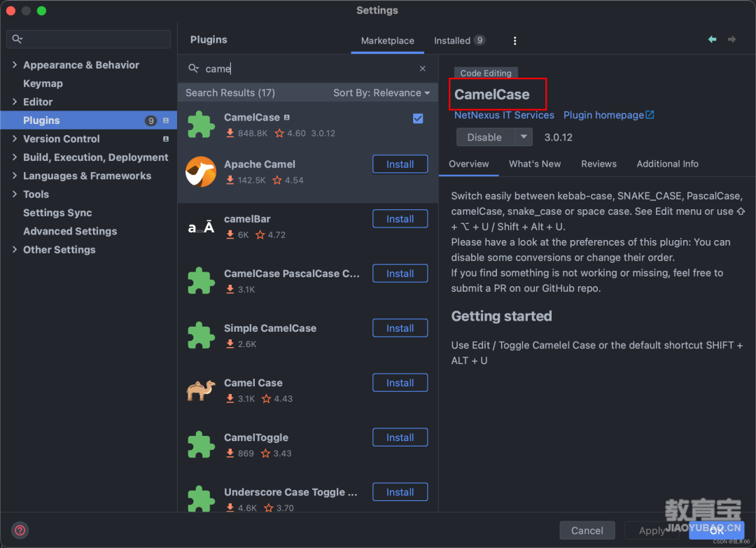
Task: Select the Plugins settings page
Action: tap(89, 120)
